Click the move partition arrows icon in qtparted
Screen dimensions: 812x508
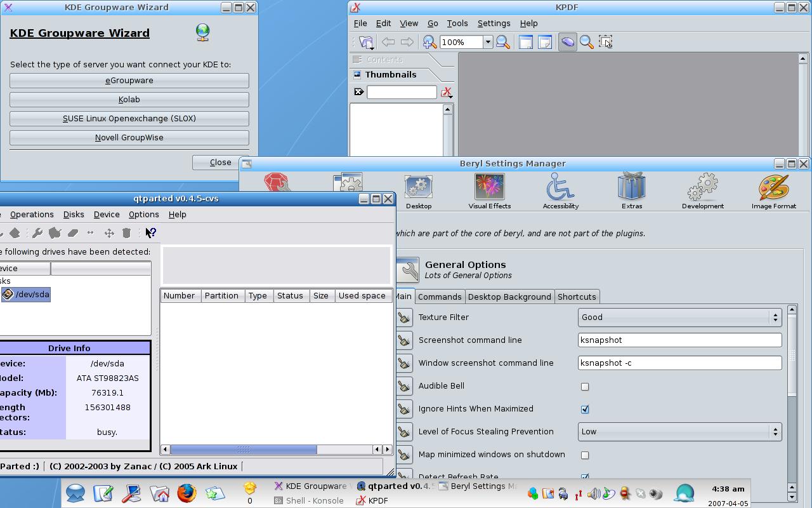pos(109,233)
